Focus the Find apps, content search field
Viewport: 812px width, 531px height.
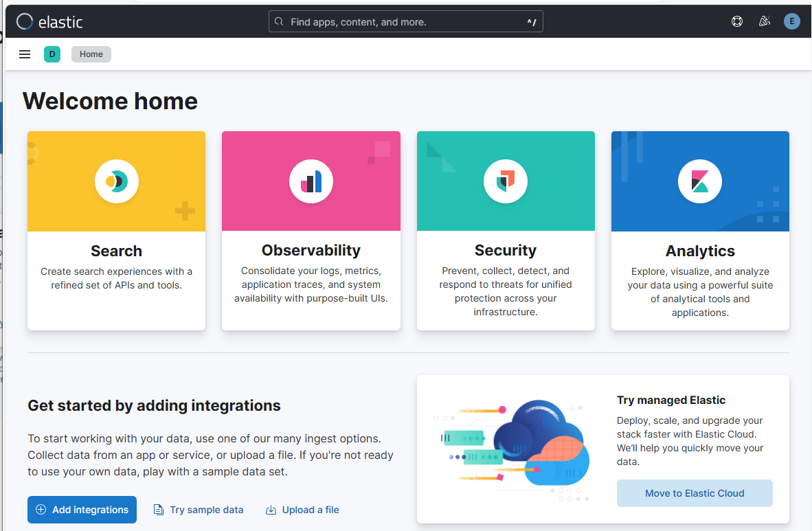tap(405, 22)
